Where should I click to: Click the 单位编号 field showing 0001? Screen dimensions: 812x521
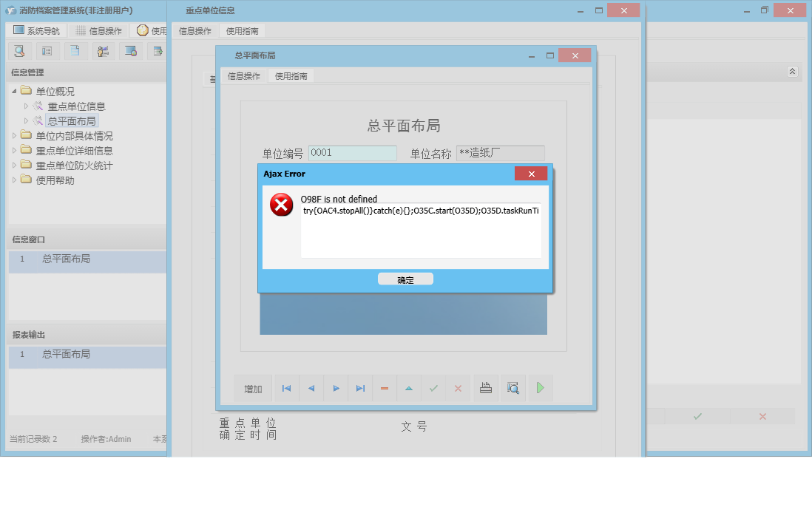coord(353,153)
